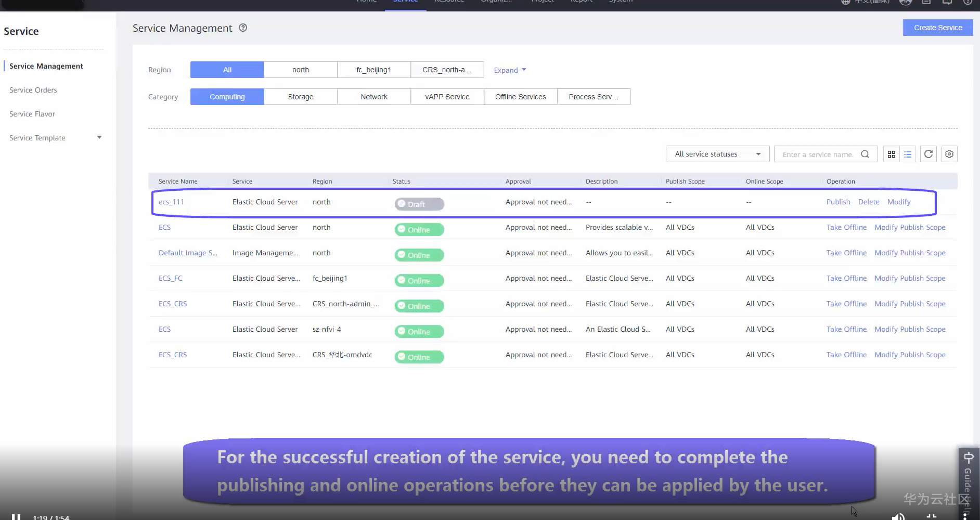Take Default Image service offline
Viewport: 980px width, 520px height.
[x=846, y=253]
